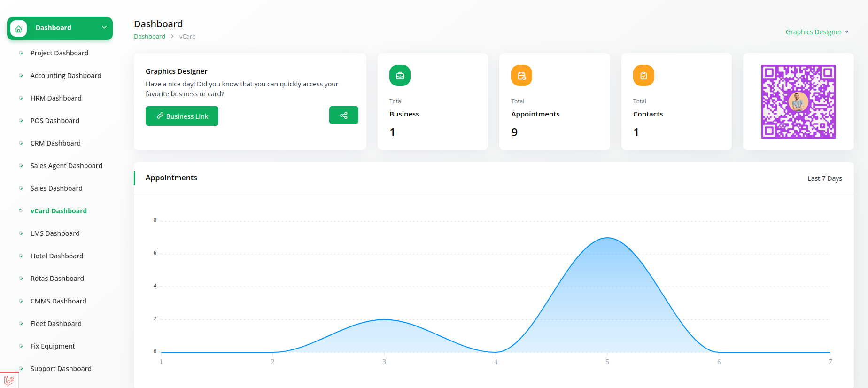Collapse the Dashboard sidebar menu chevron
The height and width of the screenshot is (388, 868).
(104, 28)
